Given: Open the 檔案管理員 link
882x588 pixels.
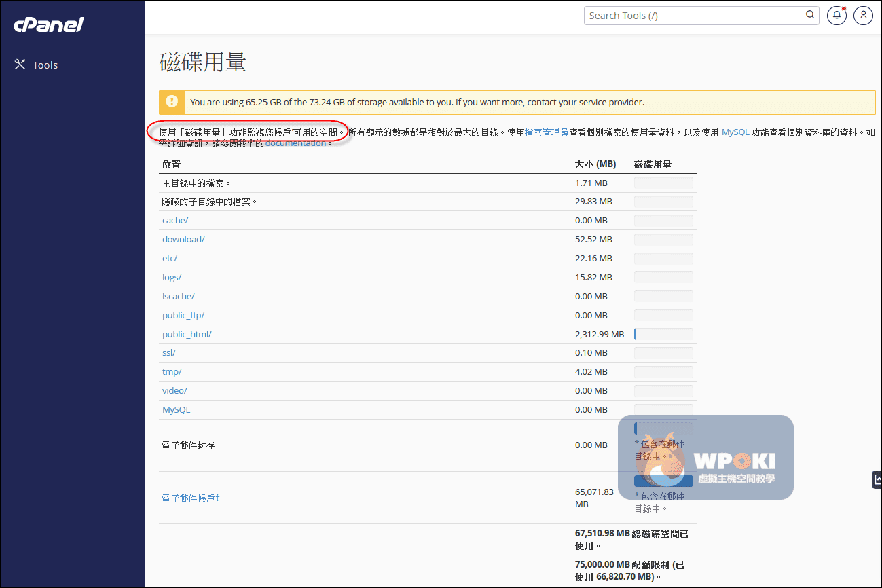Looking at the screenshot, I should point(546,132).
